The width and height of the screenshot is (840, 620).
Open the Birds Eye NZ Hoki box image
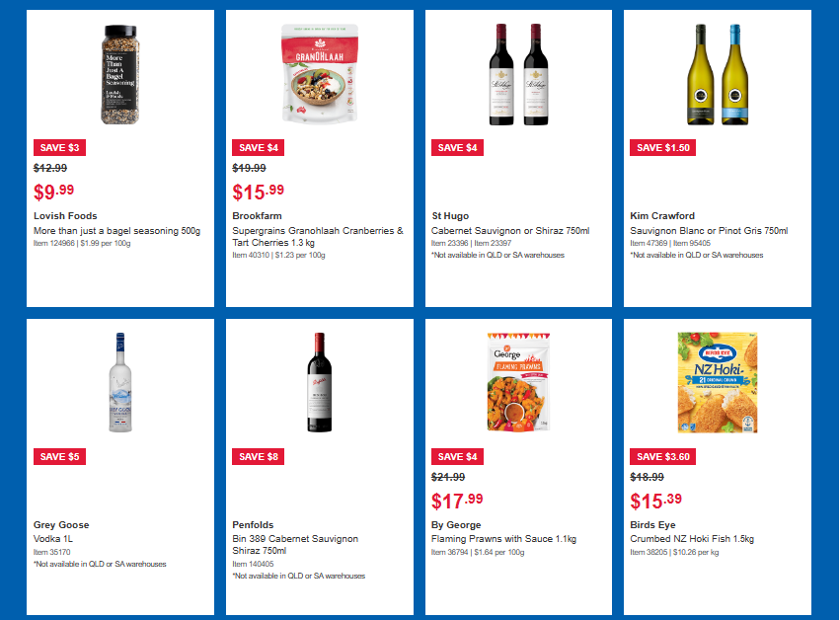click(718, 383)
